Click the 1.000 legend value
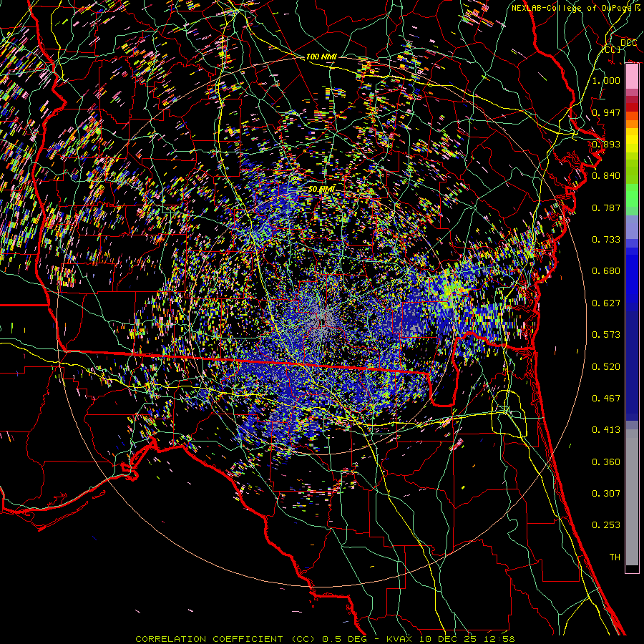Viewport: 644px width, 644px height. 606,80
